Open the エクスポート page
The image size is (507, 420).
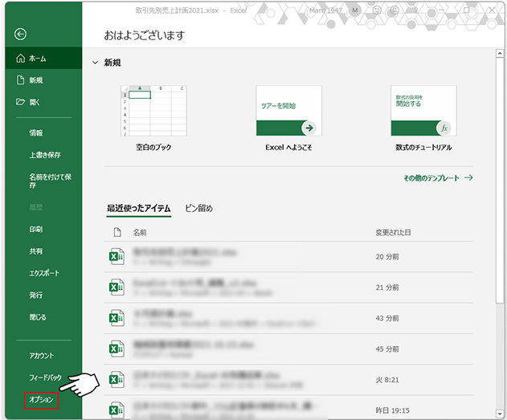click(x=44, y=273)
